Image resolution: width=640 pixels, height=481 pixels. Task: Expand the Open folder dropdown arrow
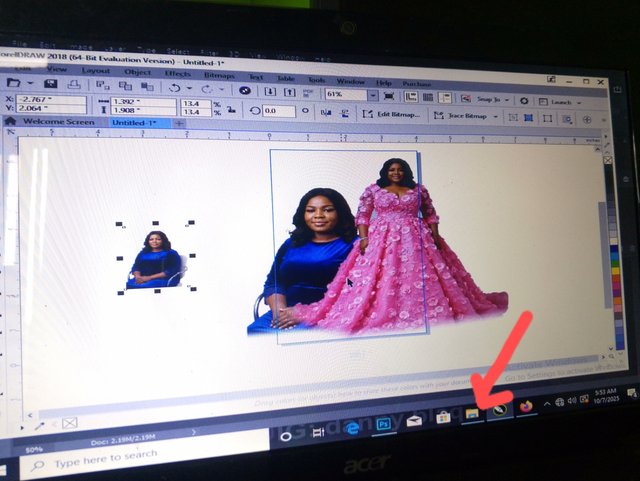[30, 83]
